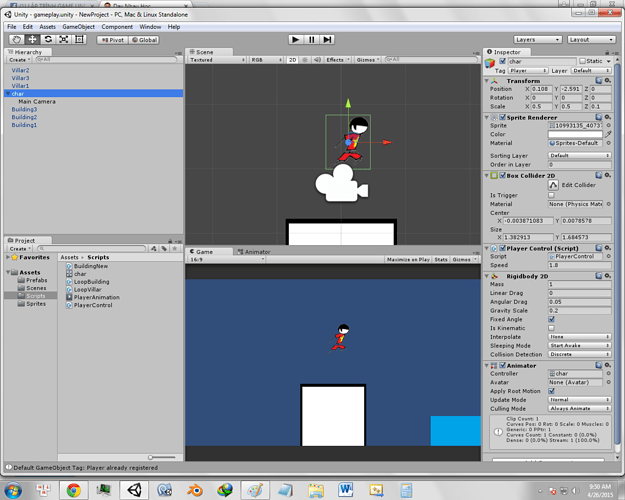Click the Maximize on Play button
This screenshot has height=500, width=625.
pos(407,260)
